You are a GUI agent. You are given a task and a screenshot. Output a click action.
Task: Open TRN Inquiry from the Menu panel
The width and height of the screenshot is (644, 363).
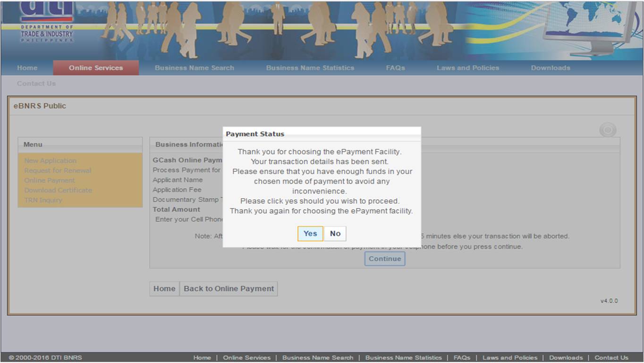[42, 200]
